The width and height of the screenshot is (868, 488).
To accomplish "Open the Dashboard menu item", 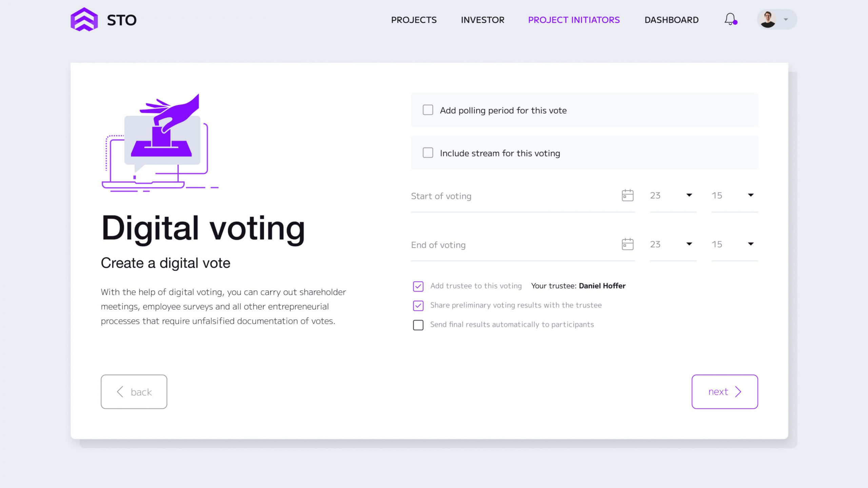I will [x=671, y=20].
